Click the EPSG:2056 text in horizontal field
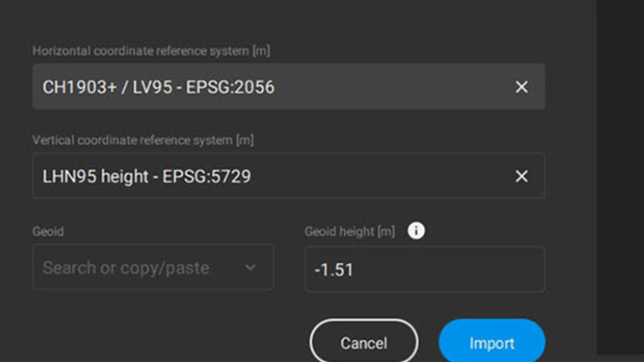Screen dimensions: 644x362 point(230,87)
